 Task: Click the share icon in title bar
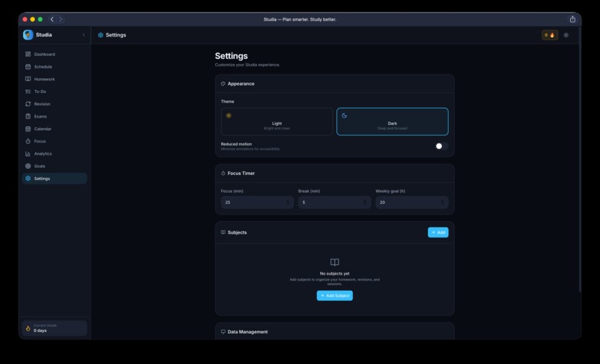(572, 19)
